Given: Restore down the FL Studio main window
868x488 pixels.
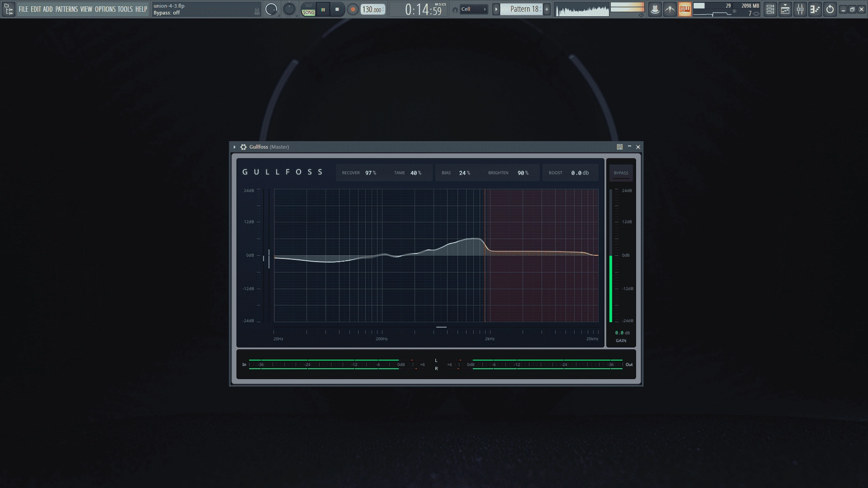Looking at the screenshot, I should 852,9.
